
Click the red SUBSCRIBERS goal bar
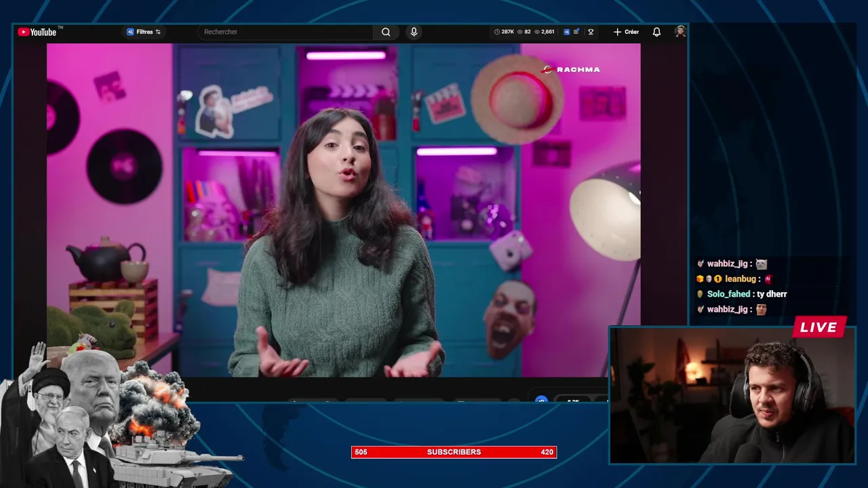(x=454, y=452)
